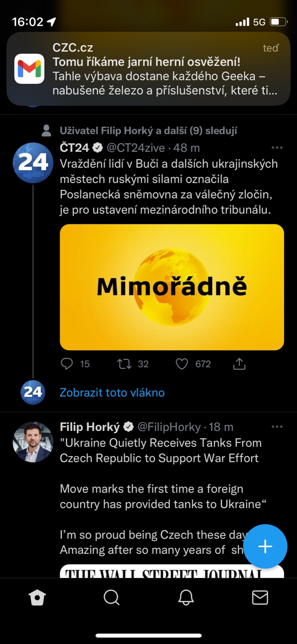
Task: Share the ČT24 tweet
Action: [239, 364]
